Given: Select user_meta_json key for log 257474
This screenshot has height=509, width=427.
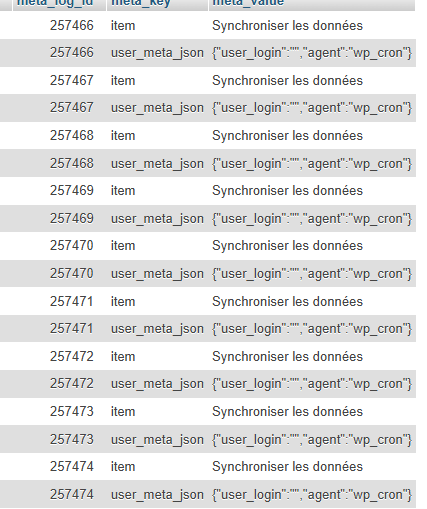Looking at the screenshot, I should coord(157,495).
